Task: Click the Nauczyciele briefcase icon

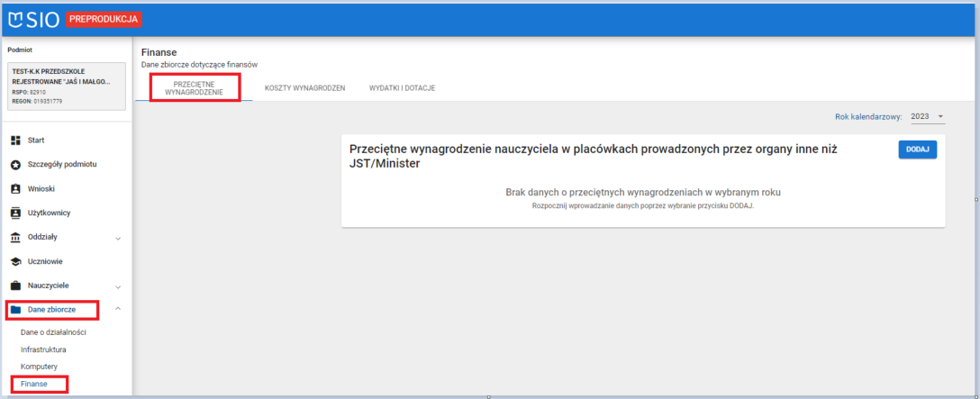Action: click(17, 286)
